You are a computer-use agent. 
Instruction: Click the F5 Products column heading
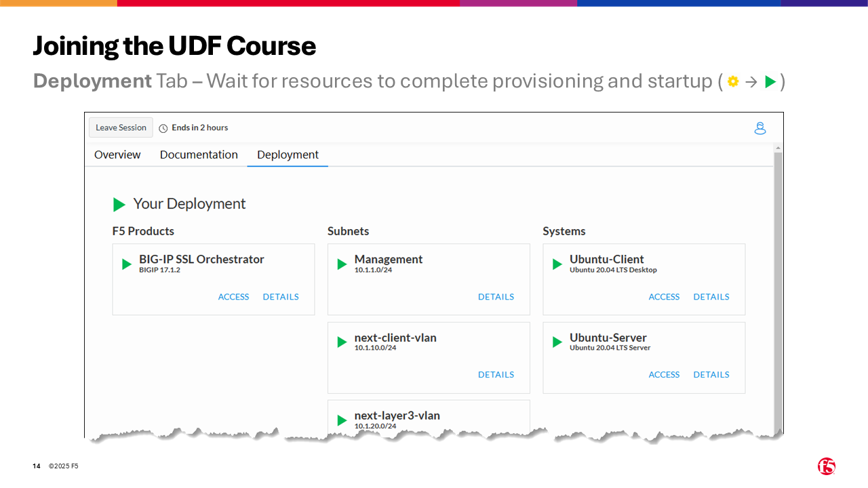[x=143, y=231]
